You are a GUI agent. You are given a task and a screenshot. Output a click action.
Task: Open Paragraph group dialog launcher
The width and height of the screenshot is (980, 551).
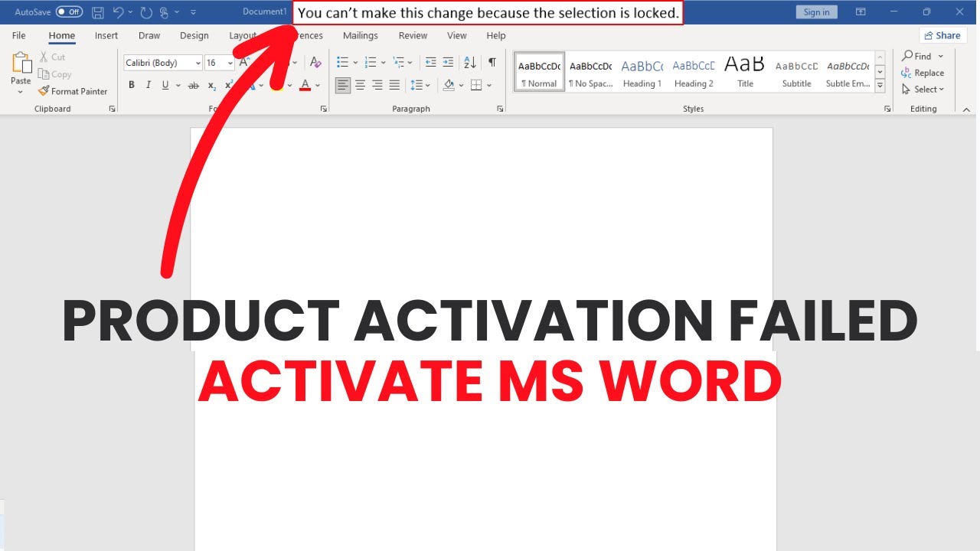(x=500, y=109)
